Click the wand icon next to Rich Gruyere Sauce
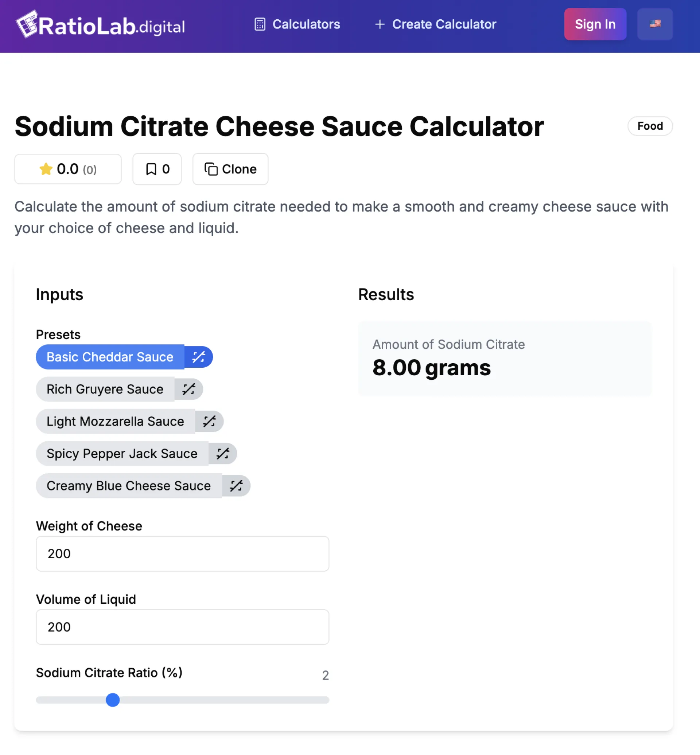The height and width of the screenshot is (755, 700). click(x=188, y=389)
